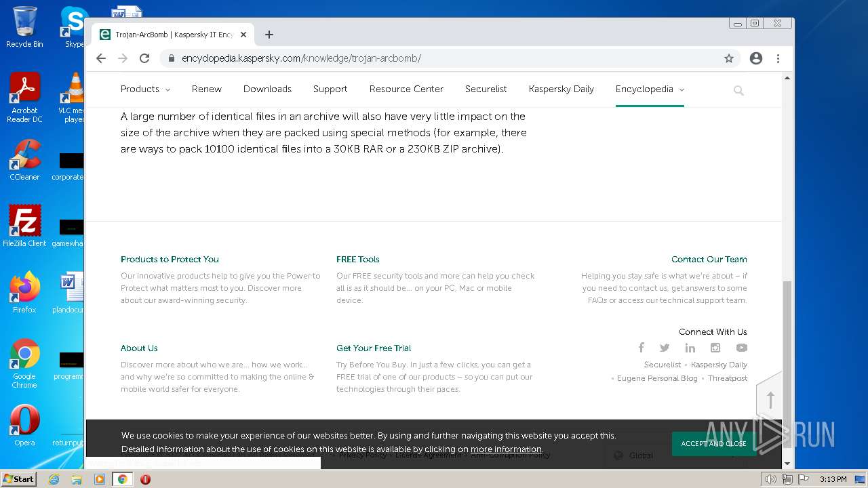Bookmark this page with the star icon
Image resolution: width=868 pixels, height=488 pixels.
point(729,58)
